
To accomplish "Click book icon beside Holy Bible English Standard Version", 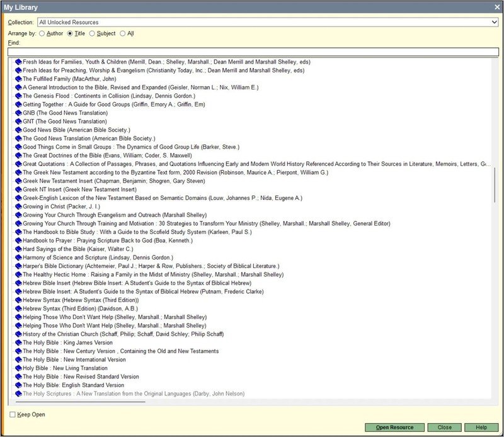I will click(x=18, y=385).
